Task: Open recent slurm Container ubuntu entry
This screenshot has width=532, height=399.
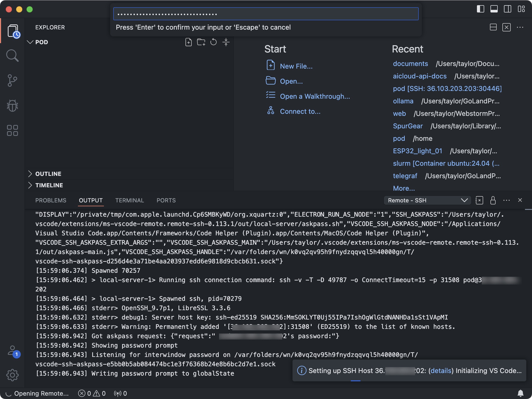Action: [446, 163]
